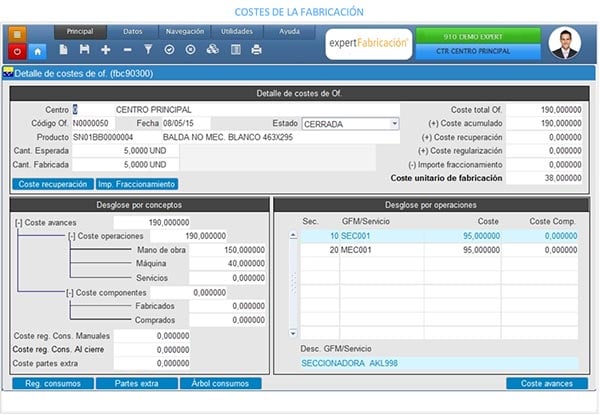Print using the printer icon

(x=256, y=49)
